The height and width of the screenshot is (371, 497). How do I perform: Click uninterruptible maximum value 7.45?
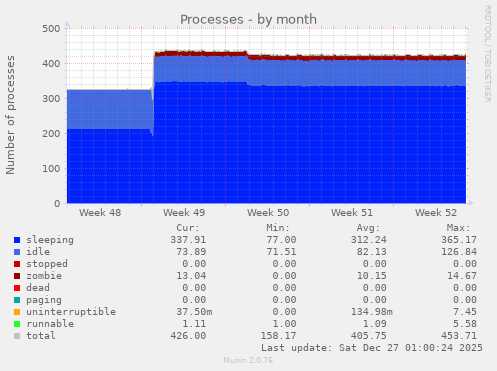tap(465, 312)
